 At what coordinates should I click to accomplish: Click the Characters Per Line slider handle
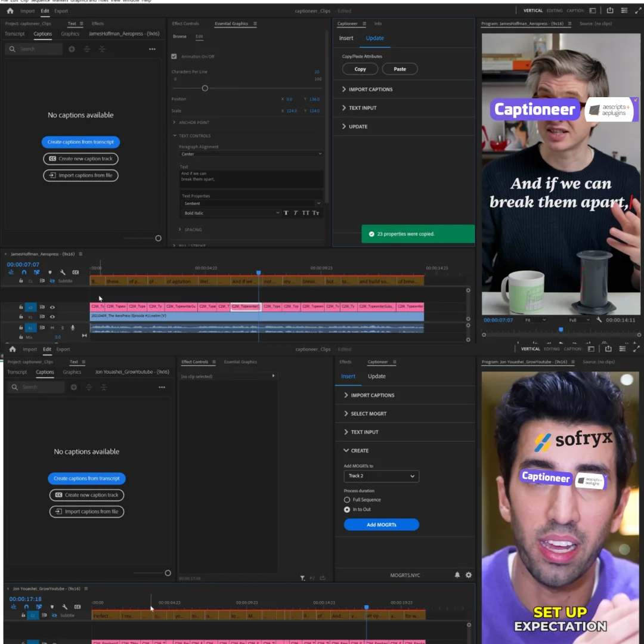205,88
